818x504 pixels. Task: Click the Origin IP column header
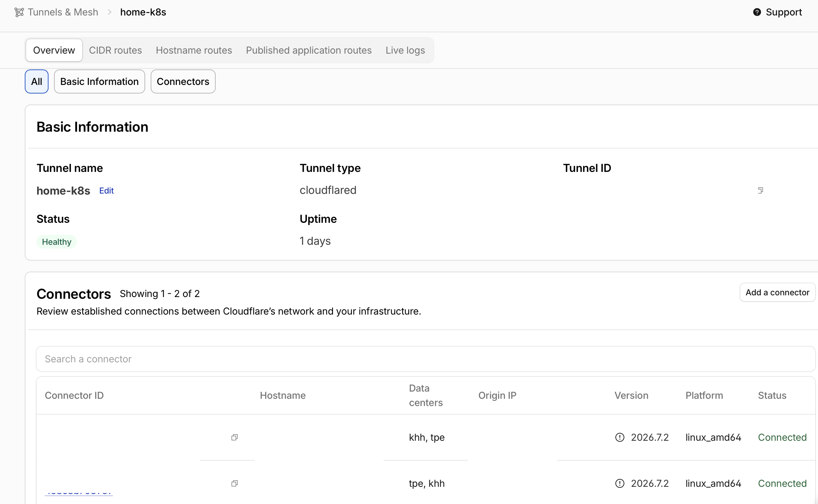(x=497, y=395)
